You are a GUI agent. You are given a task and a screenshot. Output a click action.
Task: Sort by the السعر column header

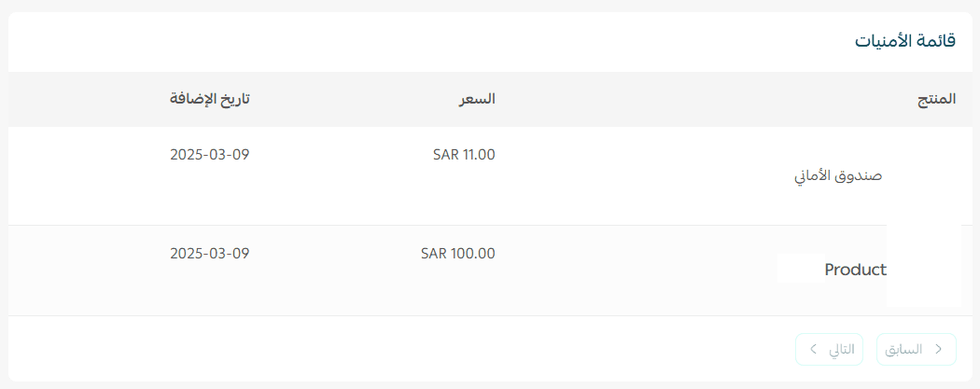point(477,99)
